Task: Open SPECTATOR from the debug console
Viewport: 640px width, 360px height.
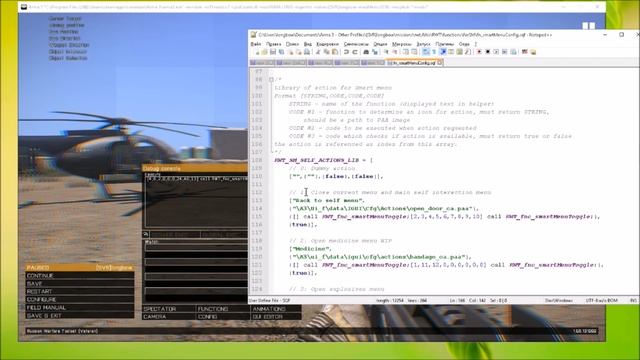Action: pos(169,309)
